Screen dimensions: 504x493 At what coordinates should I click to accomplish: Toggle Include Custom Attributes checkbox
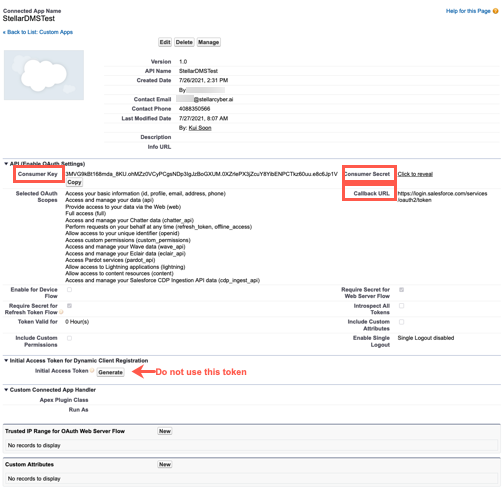coord(402,322)
